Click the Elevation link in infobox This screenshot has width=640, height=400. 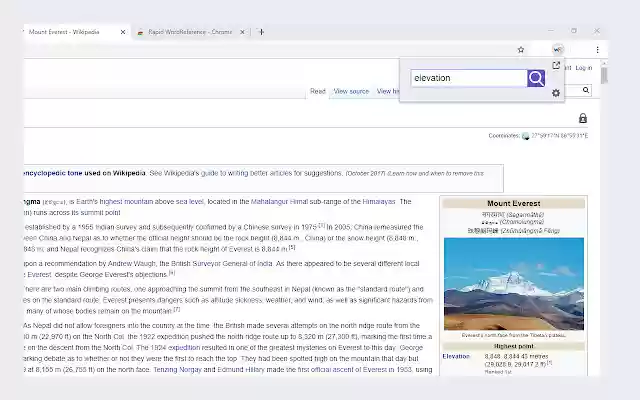456,356
